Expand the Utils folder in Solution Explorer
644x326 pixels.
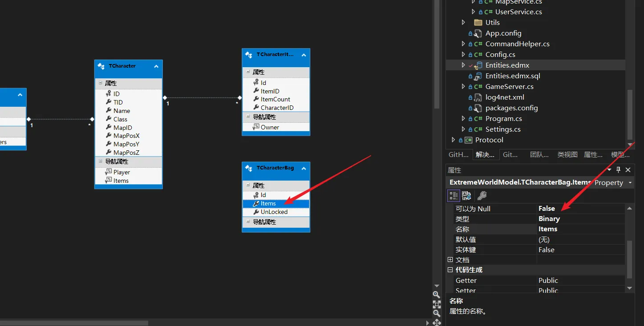click(x=463, y=22)
